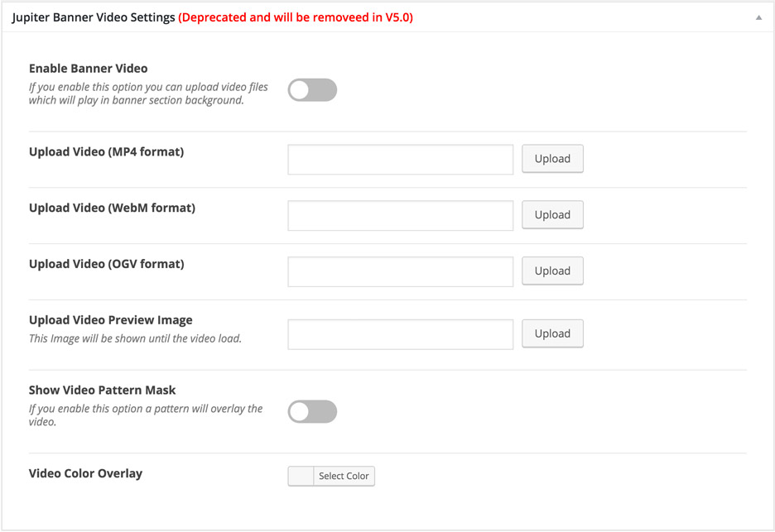This screenshot has width=775, height=532.
Task: Open the Select Color button for Video Color Overlay
Action: 344,477
